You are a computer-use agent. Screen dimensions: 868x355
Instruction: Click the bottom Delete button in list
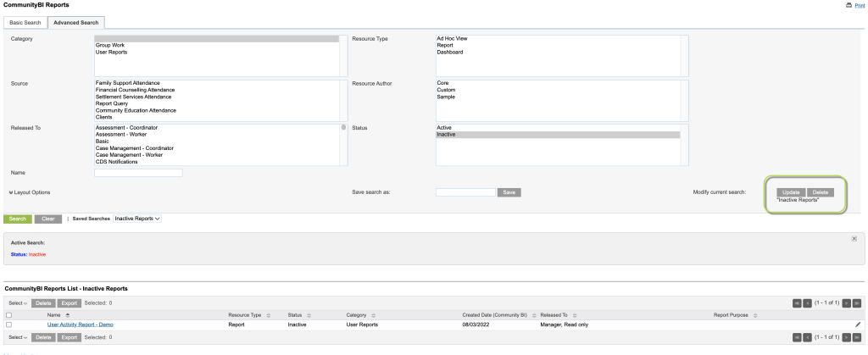[44, 336]
